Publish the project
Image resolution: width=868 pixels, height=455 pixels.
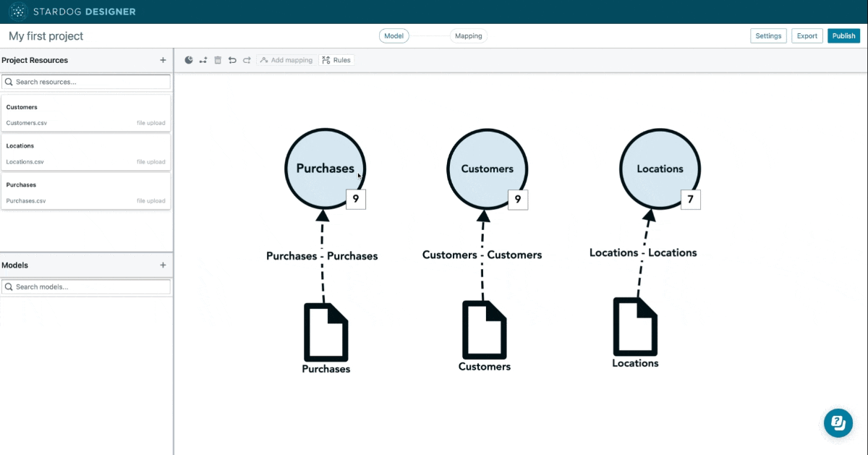click(x=844, y=36)
